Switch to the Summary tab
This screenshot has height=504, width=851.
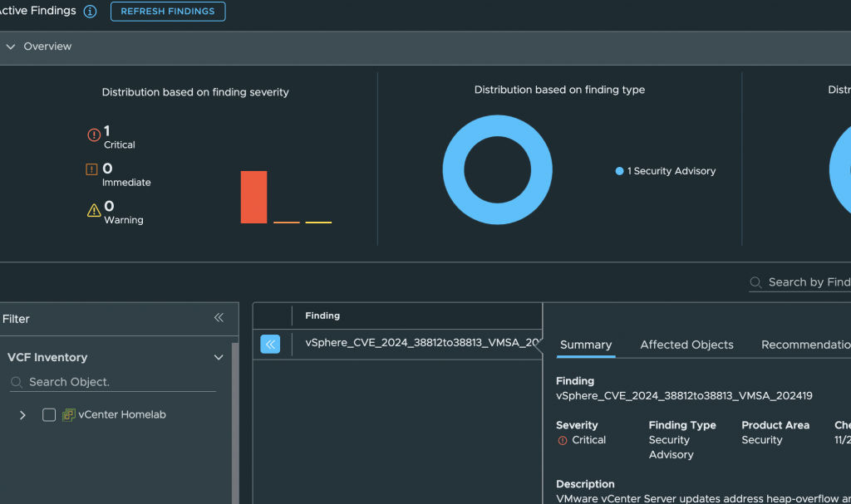[x=586, y=345]
